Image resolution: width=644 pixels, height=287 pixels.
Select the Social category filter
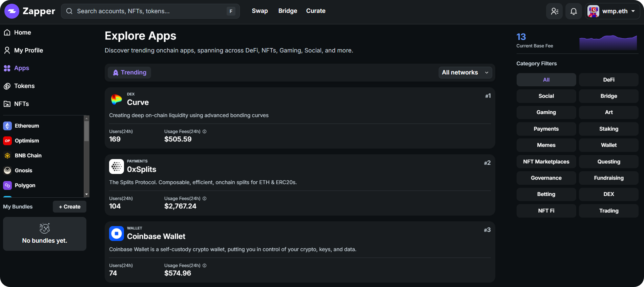click(546, 96)
